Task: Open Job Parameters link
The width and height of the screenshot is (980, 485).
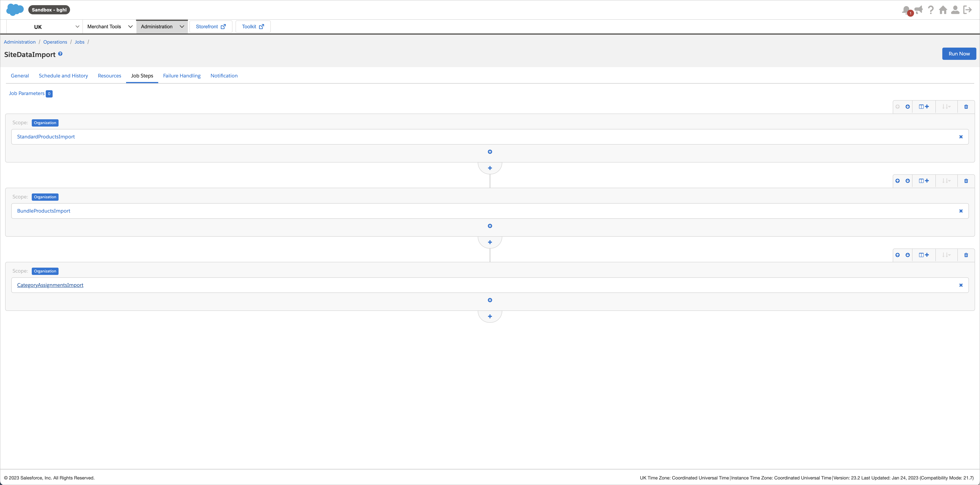Action: (27, 93)
